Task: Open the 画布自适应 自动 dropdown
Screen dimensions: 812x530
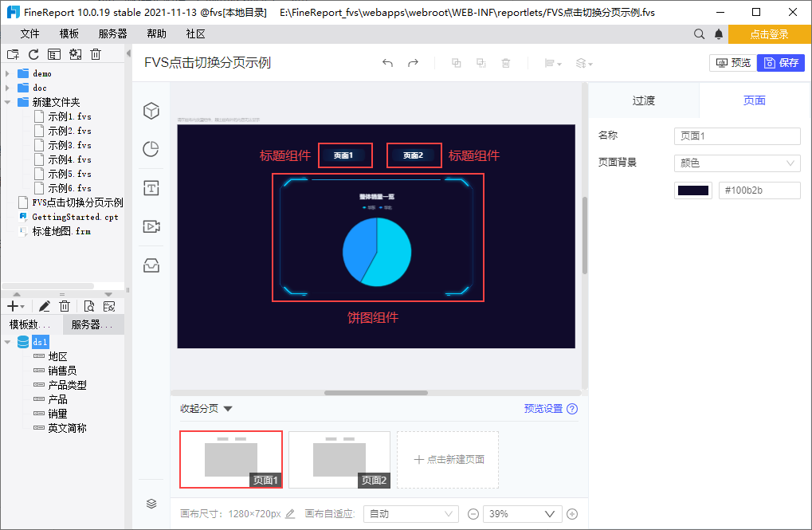Action: [411, 514]
